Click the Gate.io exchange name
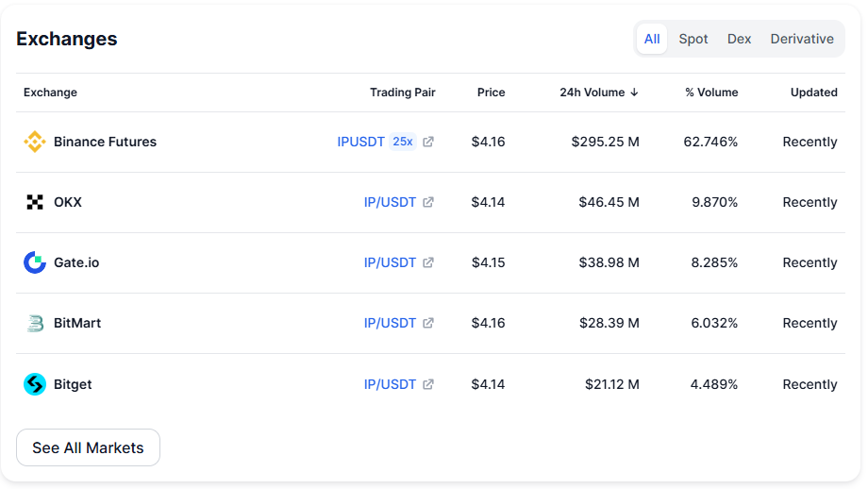 click(x=76, y=262)
